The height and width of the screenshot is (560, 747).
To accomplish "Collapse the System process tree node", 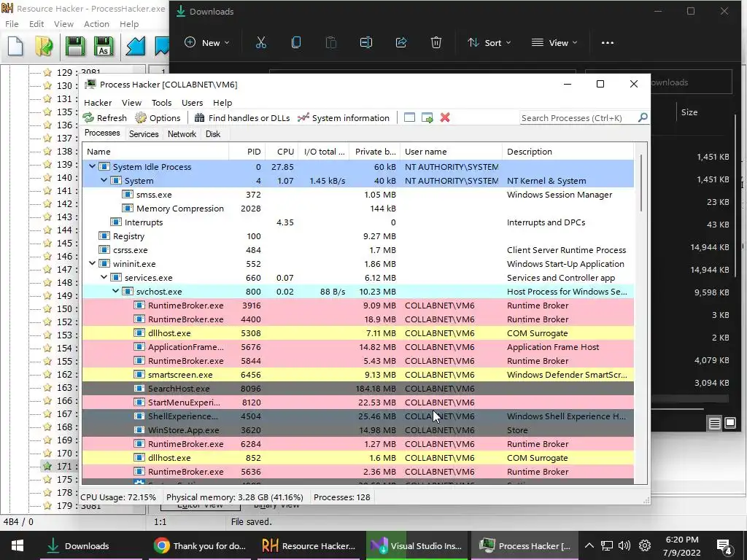I will click(x=104, y=180).
